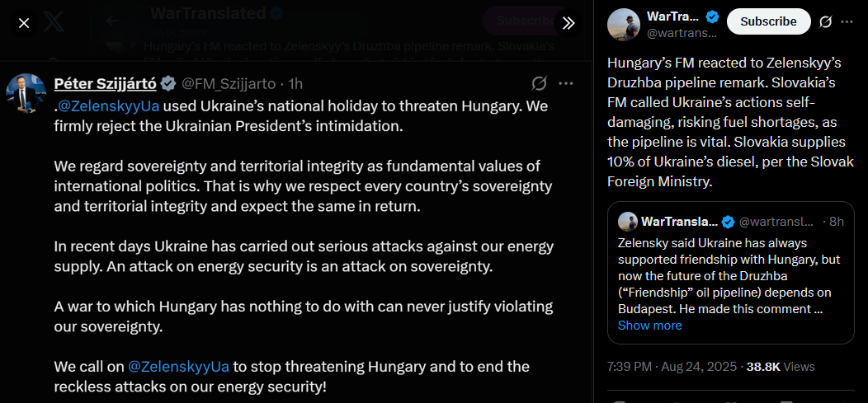This screenshot has height=403, width=868.
Task: Click Péter Szijjártó's profile avatar
Action: (x=25, y=92)
